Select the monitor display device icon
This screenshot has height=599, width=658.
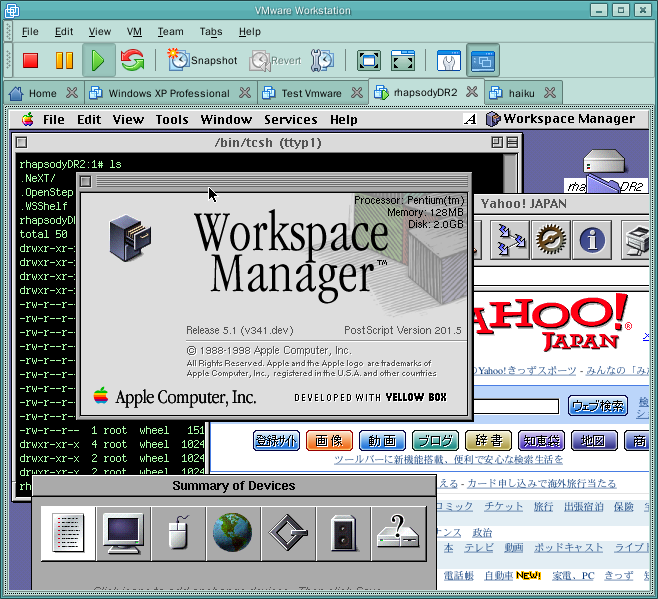pos(124,533)
